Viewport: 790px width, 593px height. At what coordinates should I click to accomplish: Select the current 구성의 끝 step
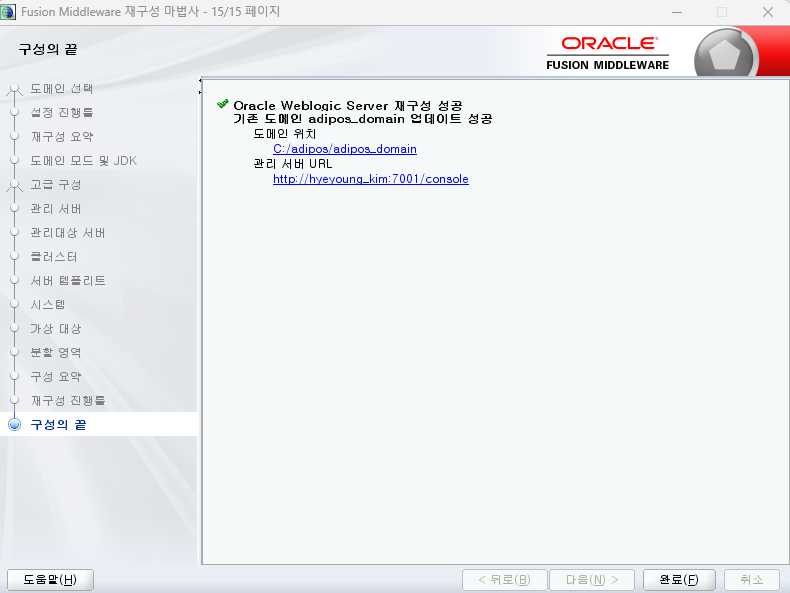58,425
